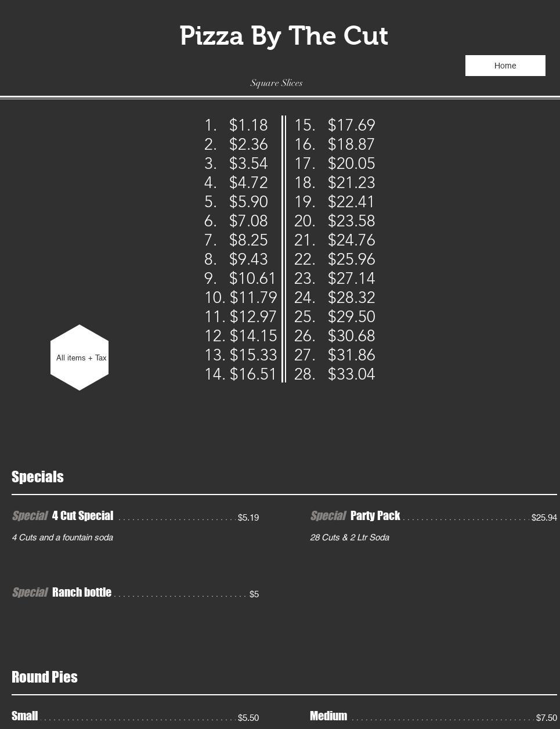Select the Medium round pie item

pos(328,716)
